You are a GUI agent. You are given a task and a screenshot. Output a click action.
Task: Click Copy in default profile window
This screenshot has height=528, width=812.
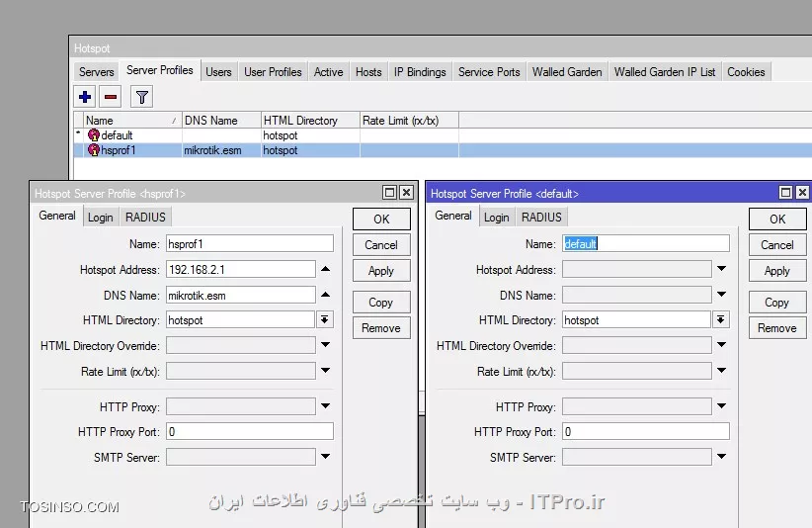click(777, 303)
